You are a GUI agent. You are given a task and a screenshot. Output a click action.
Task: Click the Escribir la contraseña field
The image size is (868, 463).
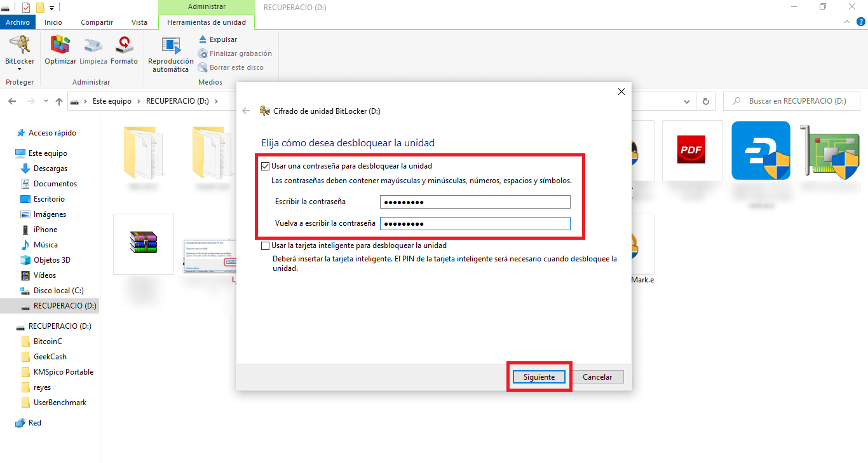click(475, 202)
